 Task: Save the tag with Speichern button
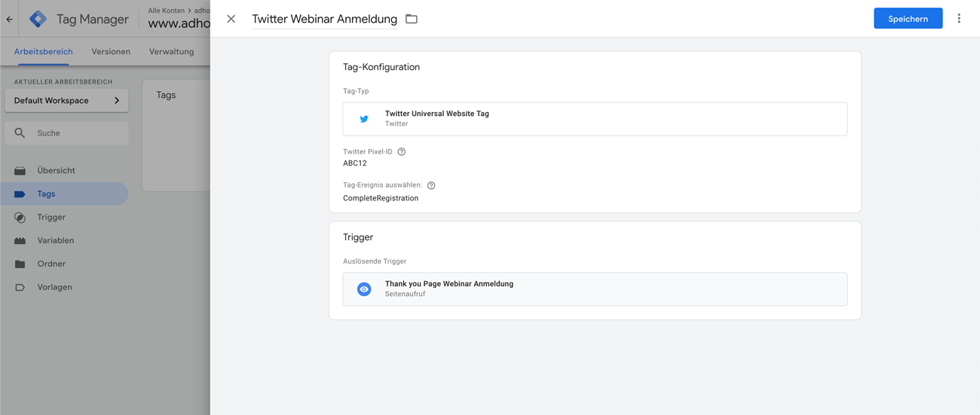click(908, 19)
